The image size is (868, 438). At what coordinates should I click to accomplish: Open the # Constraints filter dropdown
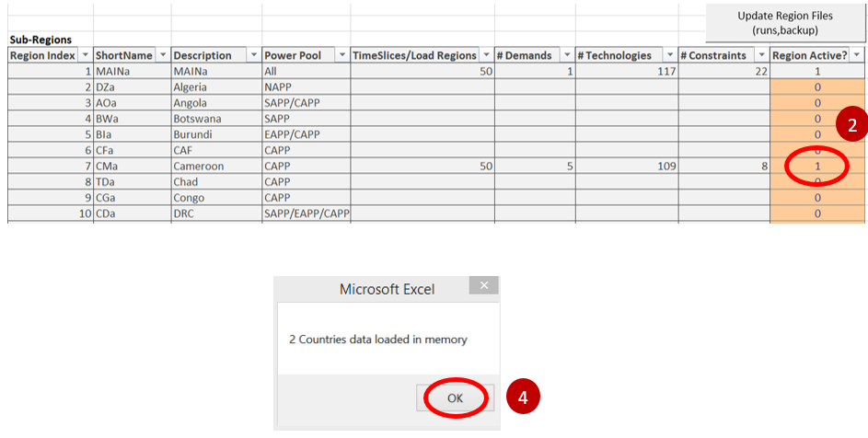click(761, 55)
